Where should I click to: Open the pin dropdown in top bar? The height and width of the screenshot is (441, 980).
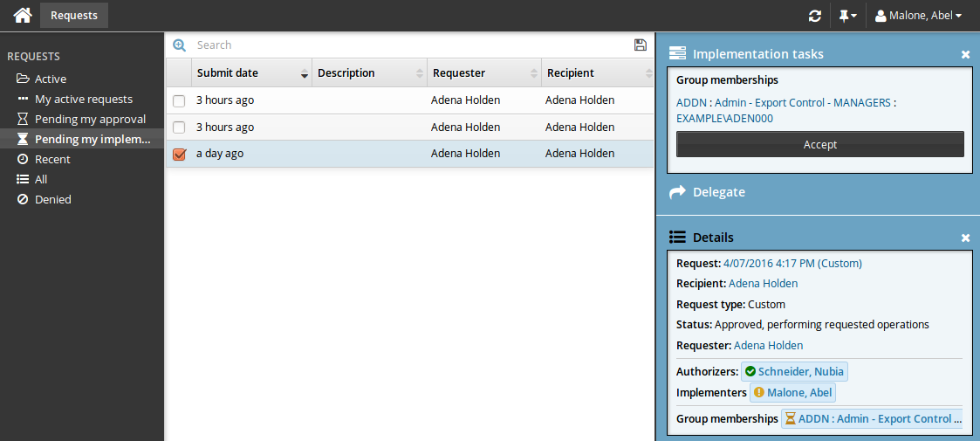846,16
